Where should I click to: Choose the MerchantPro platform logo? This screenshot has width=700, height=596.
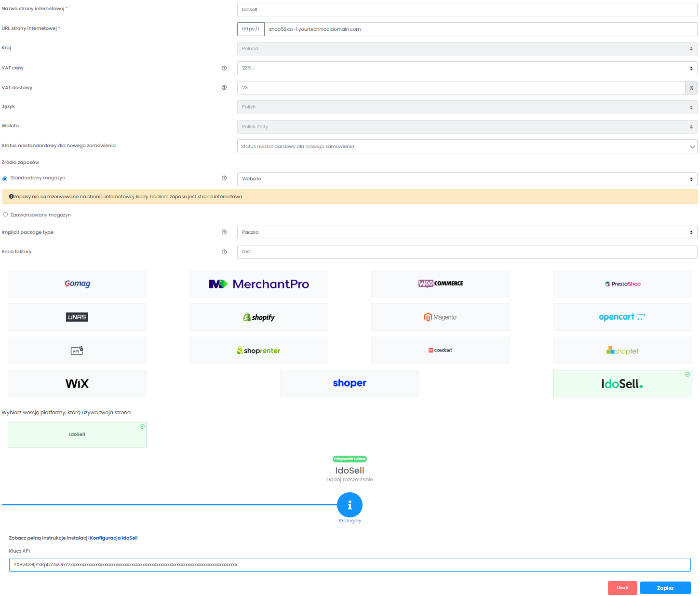point(259,284)
